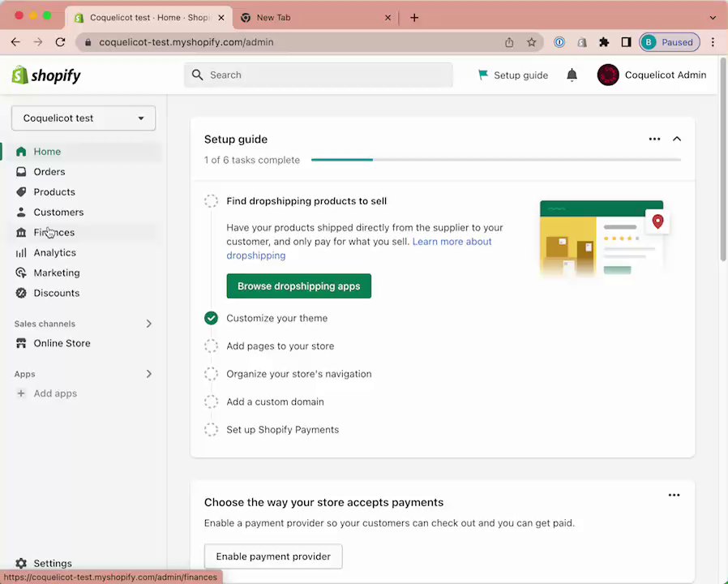Open Learn more about dropshipping link
The width and height of the screenshot is (728, 584).
coord(452,242)
